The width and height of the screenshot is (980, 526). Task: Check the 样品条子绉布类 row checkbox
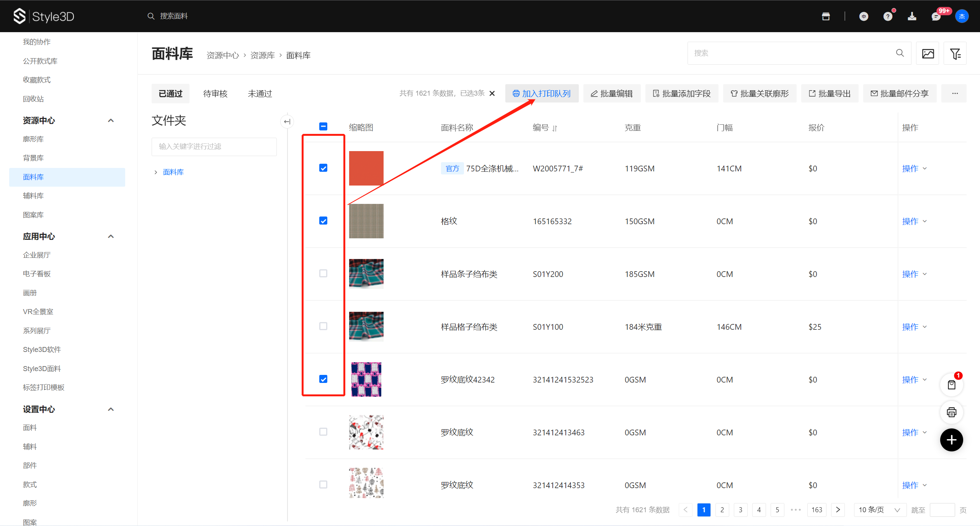[x=323, y=274]
